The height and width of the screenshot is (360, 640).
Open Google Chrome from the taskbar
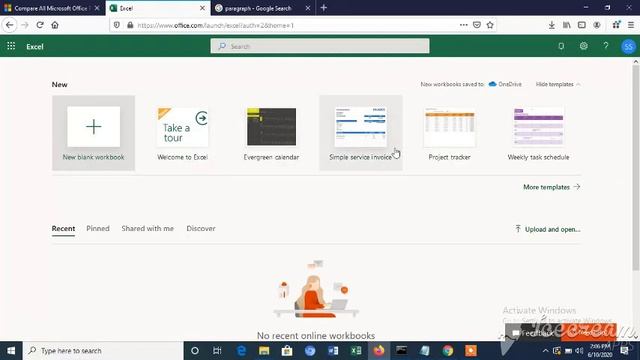448,351
